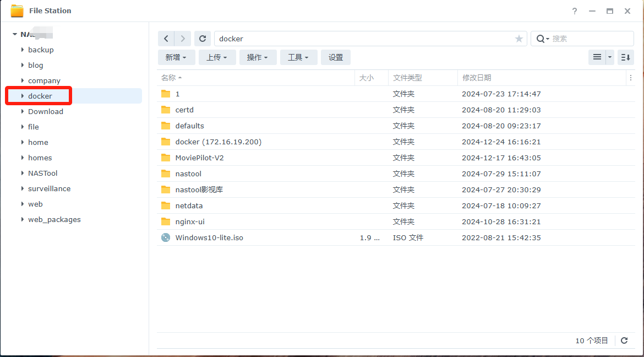Select the Windows10-lite.iso disc file
This screenshot has height=357, width=644.
tap(209, 238)
